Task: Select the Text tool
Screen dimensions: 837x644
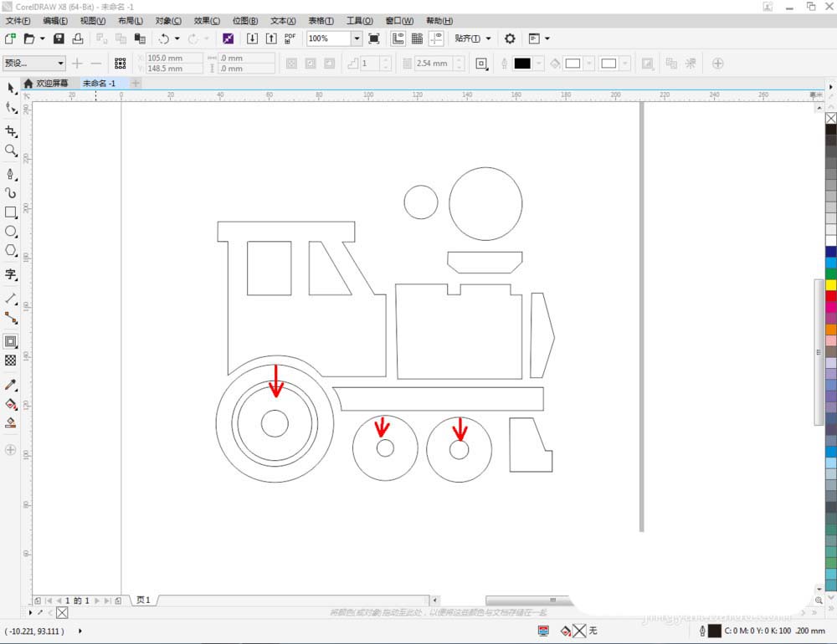Action: [x=11, y=275]
